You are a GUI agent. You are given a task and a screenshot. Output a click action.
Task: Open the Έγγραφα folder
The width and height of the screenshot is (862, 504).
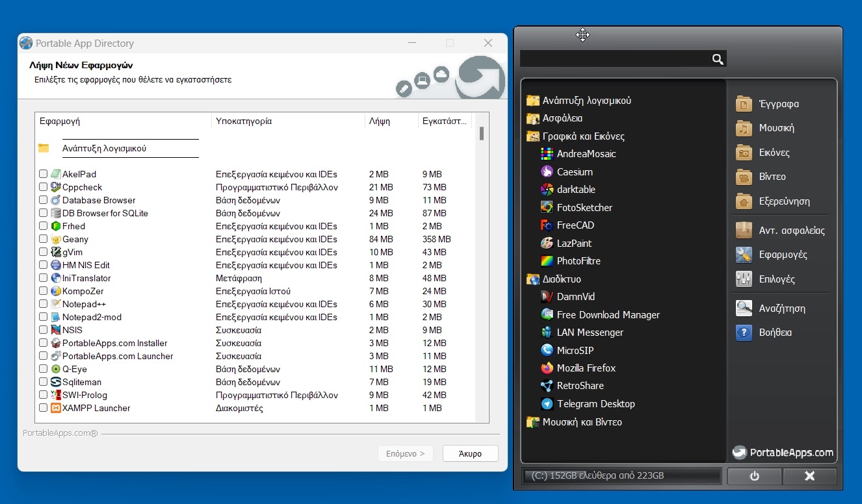click(767, 104)
